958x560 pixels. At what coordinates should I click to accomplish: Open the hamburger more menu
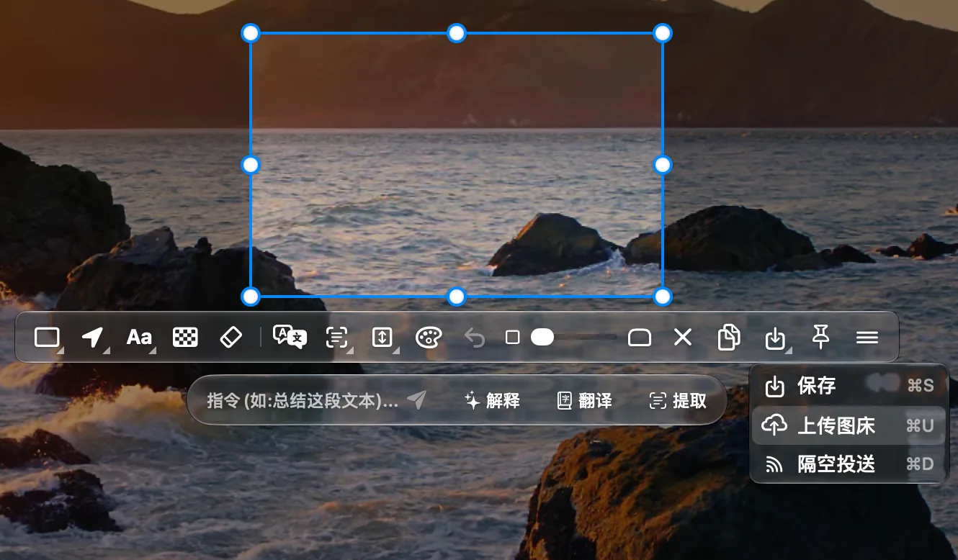click(867, 337)
